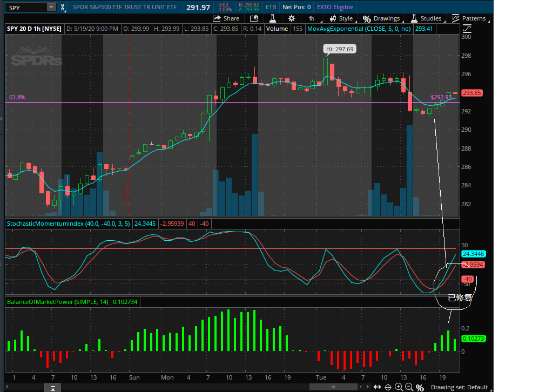The height and width of the screenshot is (392, 559).
Task: Click the R: 0.14 range value
Action: tap(252, 29)
